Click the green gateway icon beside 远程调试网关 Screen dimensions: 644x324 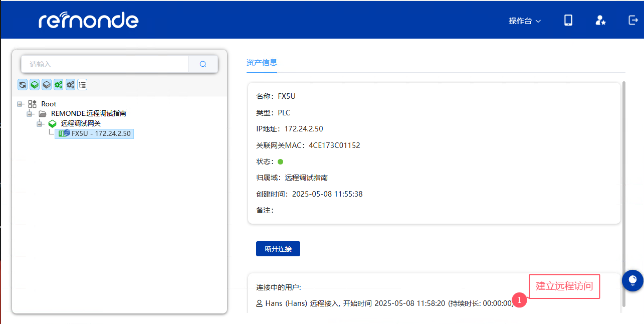(x=52, y=123)
